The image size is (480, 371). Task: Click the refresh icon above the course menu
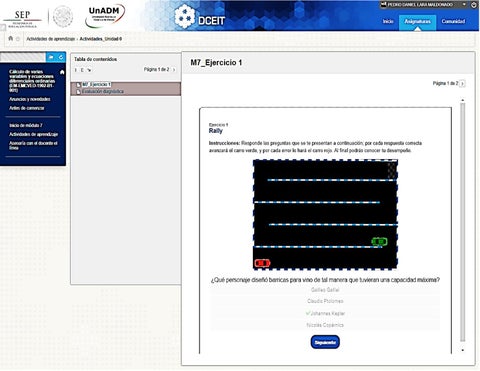point(61,57)
